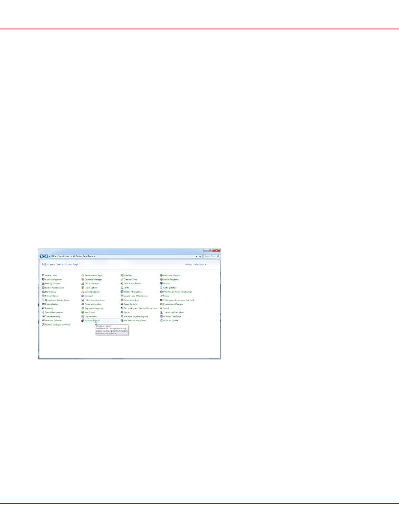Open Region and Language
This screenshot has height=532, width=399.
[x=92, y=308]
